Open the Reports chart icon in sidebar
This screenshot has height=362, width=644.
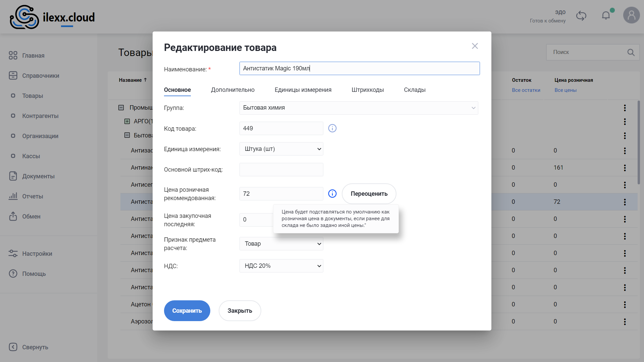(13, 196)
